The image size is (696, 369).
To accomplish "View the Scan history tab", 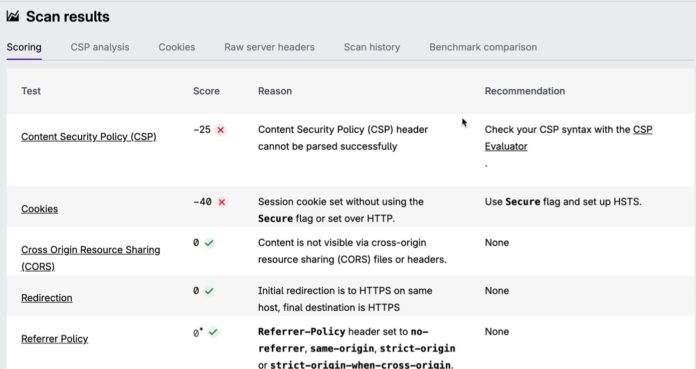I will coord(372,47).
